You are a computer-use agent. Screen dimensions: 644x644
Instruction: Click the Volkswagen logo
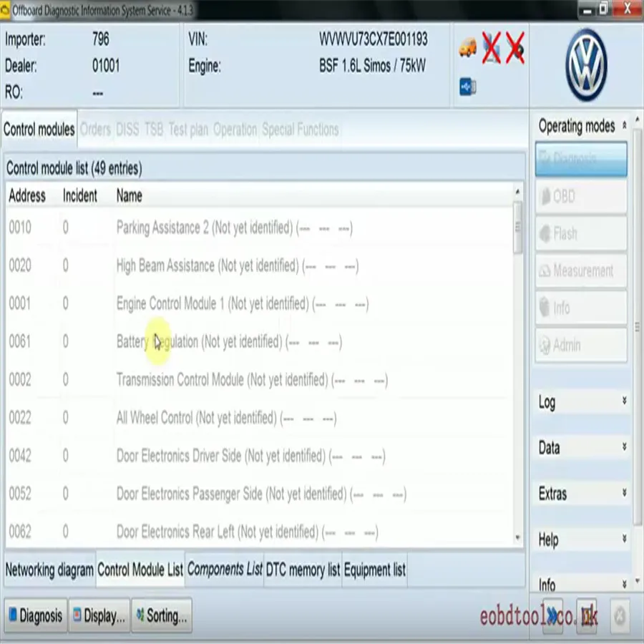586,65
